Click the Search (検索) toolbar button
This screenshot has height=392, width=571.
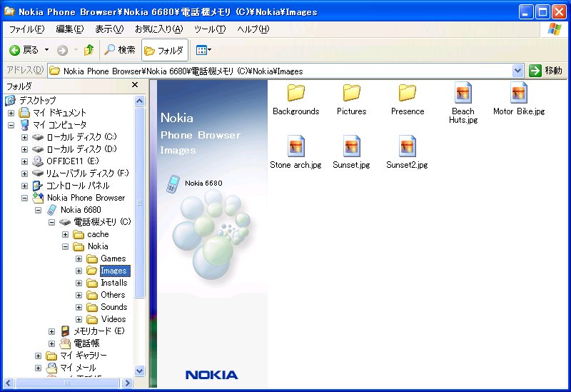(x=119, y=50)
